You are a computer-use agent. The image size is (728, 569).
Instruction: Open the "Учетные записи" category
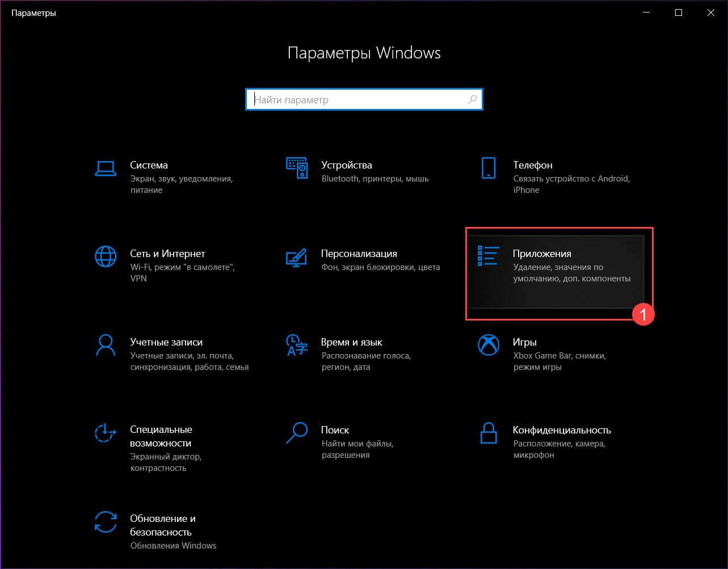166,342
